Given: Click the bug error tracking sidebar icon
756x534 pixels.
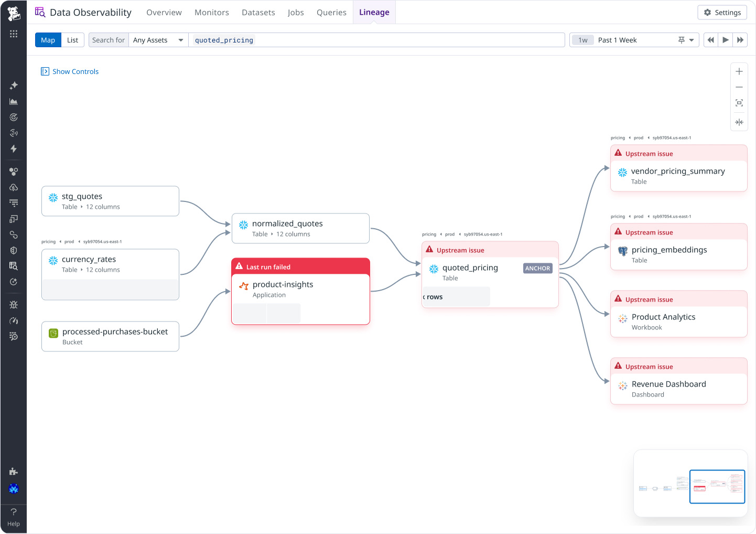Looking at the screenshot, I should pyautogui.click(x=14, y=305).
